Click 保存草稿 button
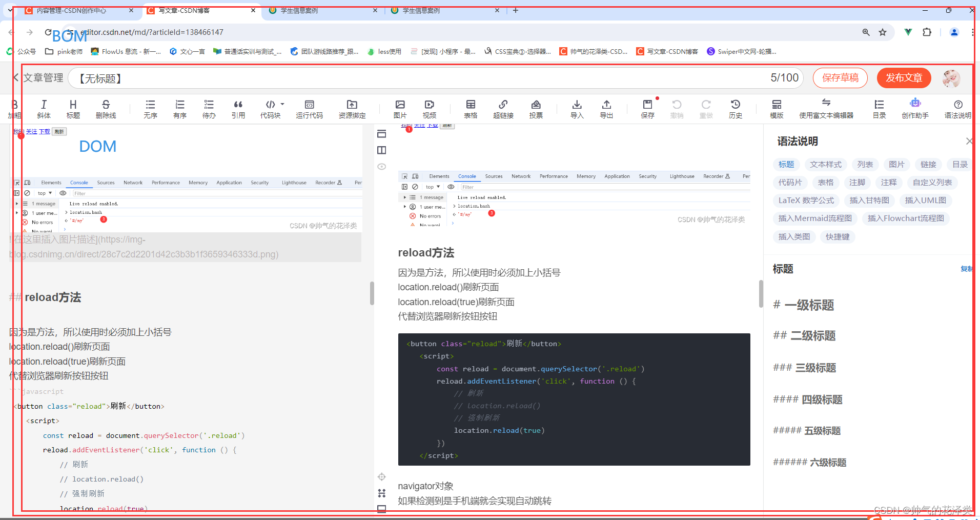980x520 pixels. point(840,78)
